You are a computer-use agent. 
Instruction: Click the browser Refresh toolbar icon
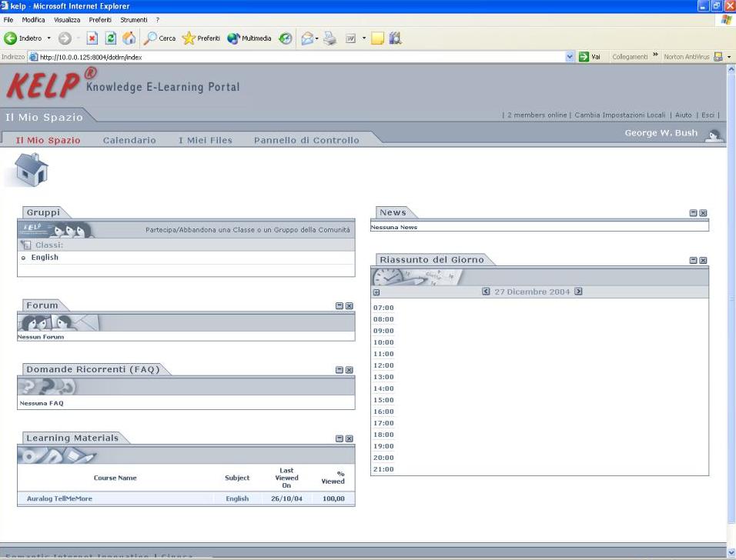[110, 38]
